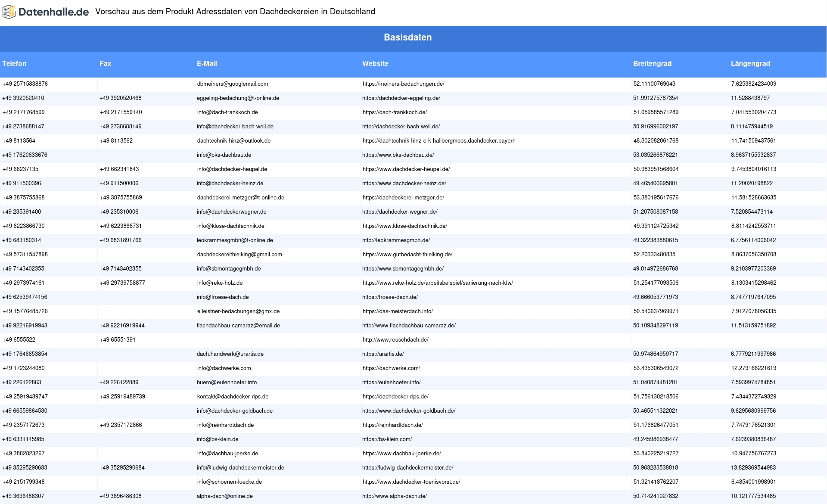The image size is (827, 504).
Task: Open https://dach-frankkoch.de/ website
Action: pos(395,112)
